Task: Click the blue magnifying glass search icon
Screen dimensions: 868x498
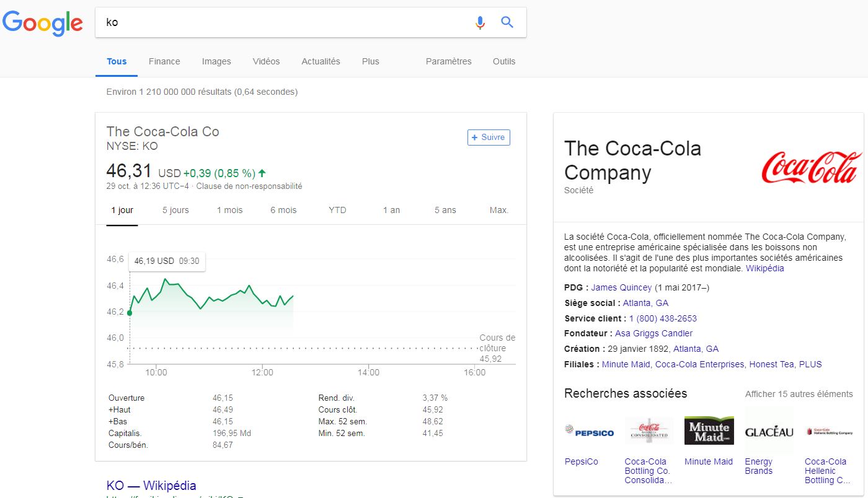Action: click(x=507, y=23)
